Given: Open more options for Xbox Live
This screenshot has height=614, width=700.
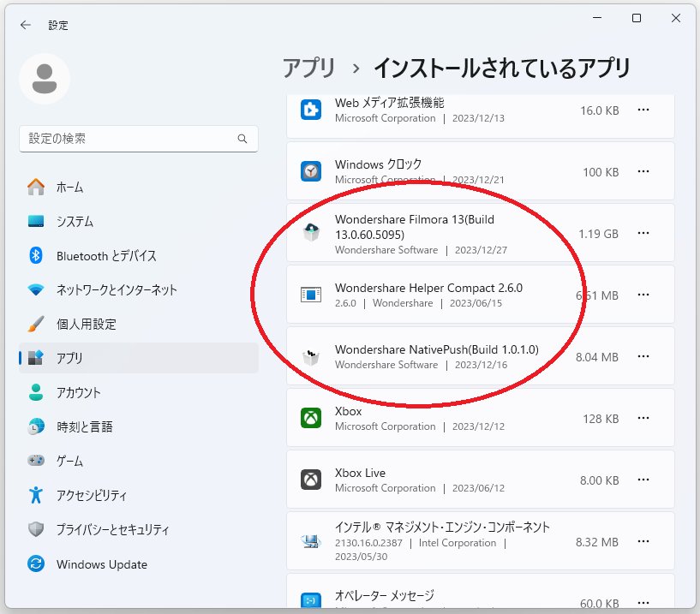Looking at the screenshot, I should pos(643,480).
